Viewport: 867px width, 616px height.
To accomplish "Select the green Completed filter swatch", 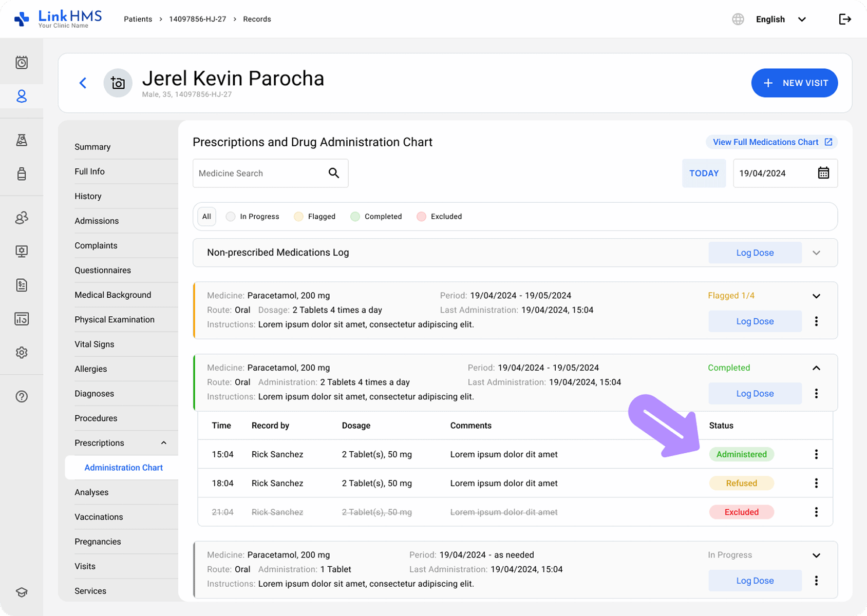I will (355, 217).
